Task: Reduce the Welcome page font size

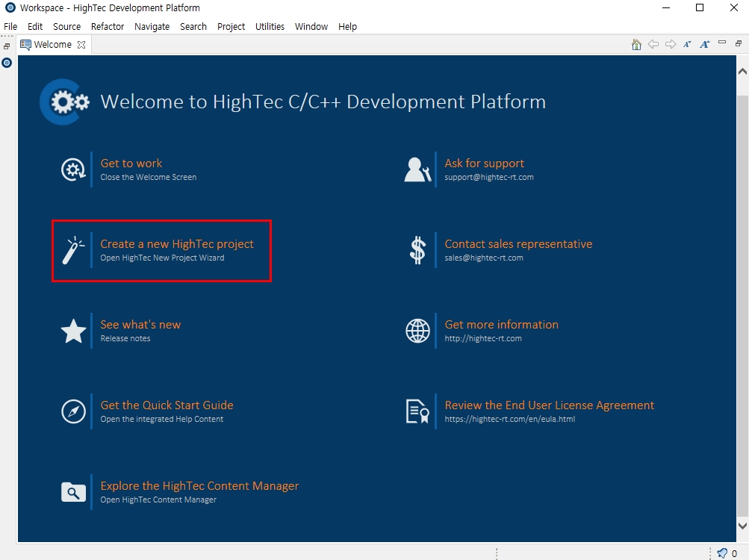Action: point(687,45)
